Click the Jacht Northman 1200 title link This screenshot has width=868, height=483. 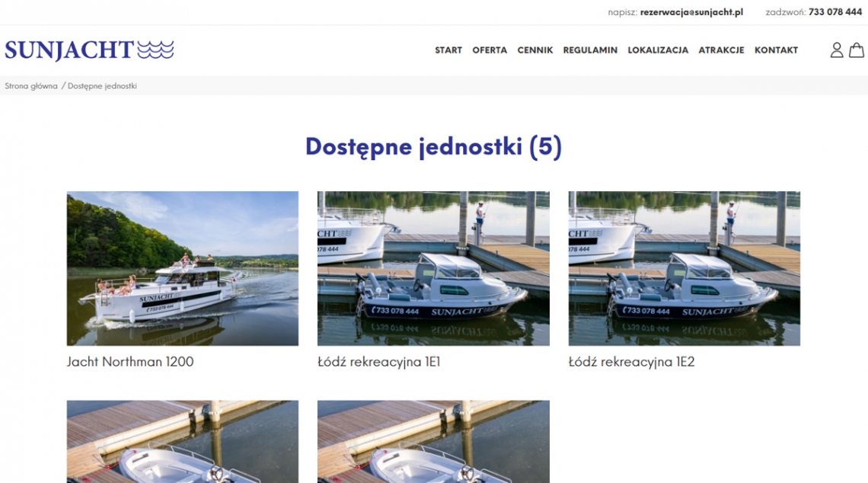[130, 362]
